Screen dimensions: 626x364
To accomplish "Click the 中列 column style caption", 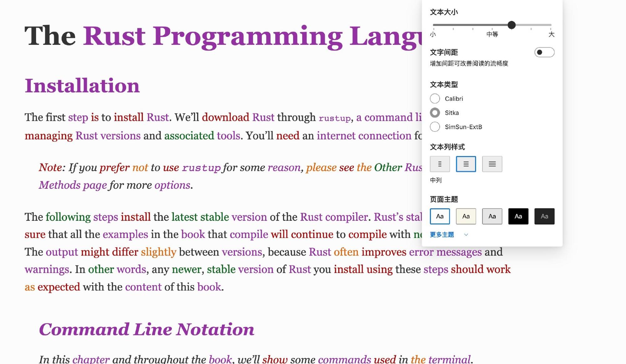I will pyautogui.click(x=436, y=180).
